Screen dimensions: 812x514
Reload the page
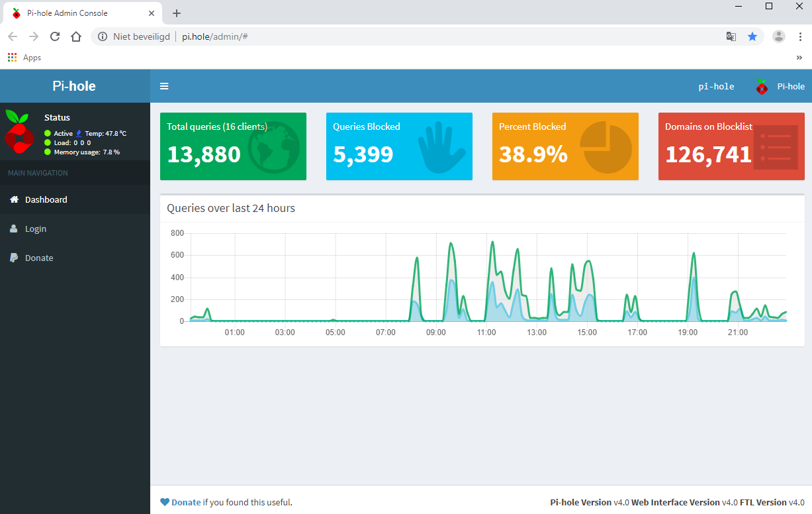coord(55,36)
